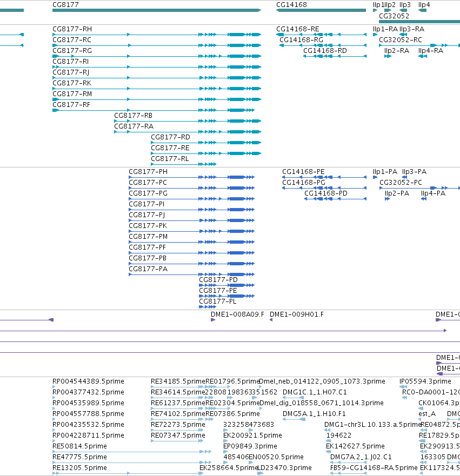This screenshot has width=460, height=476.
Task: Click EST IP05594.3prime
Action: (x=425, y=381)
